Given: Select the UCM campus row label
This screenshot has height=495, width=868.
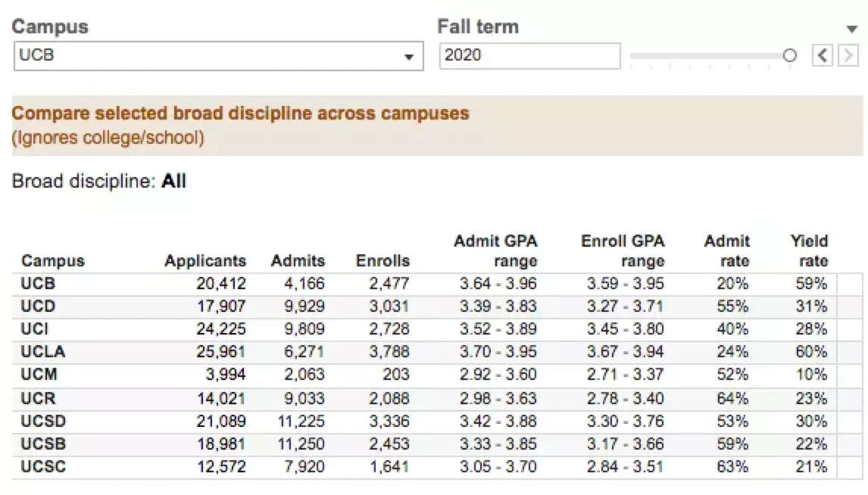Looking at the screenshot, I should tap(39, 375).
